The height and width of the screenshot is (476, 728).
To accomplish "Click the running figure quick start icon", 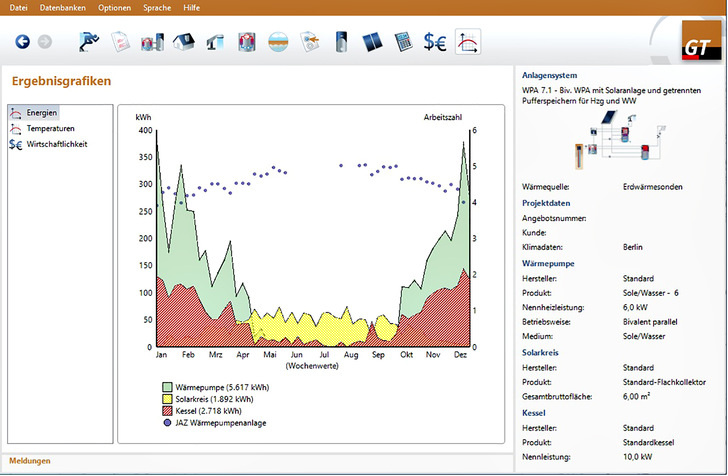I will click(x=91, y=42).
